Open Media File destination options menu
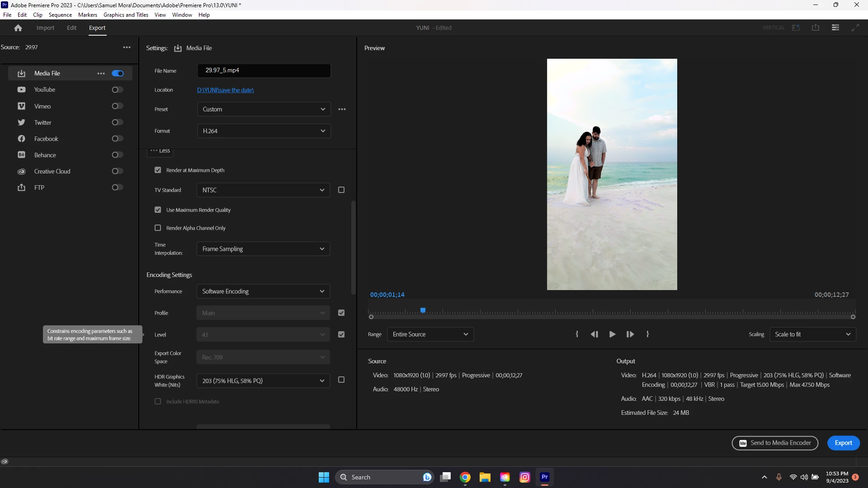Viewport: 868px width, 488px height. click(101, 73)
